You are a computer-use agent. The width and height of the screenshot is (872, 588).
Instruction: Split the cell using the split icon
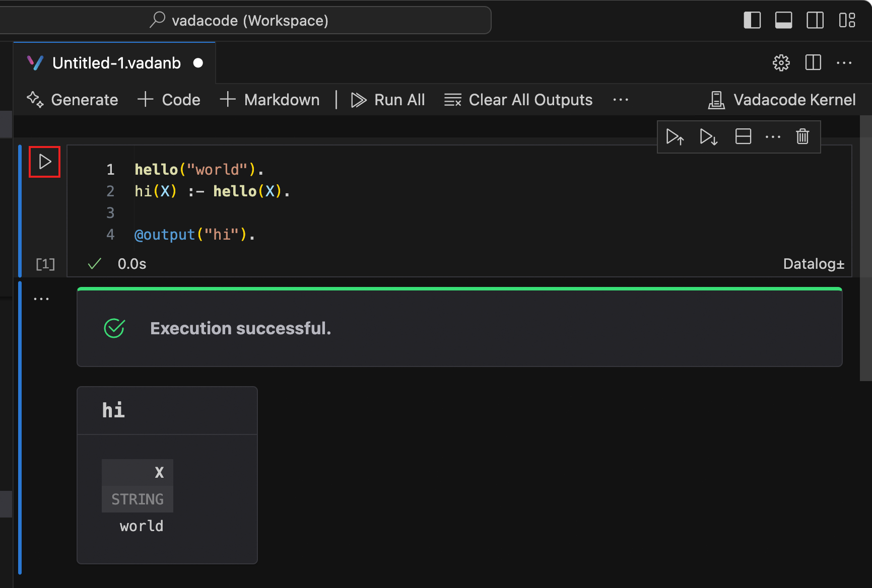[743, 136]
